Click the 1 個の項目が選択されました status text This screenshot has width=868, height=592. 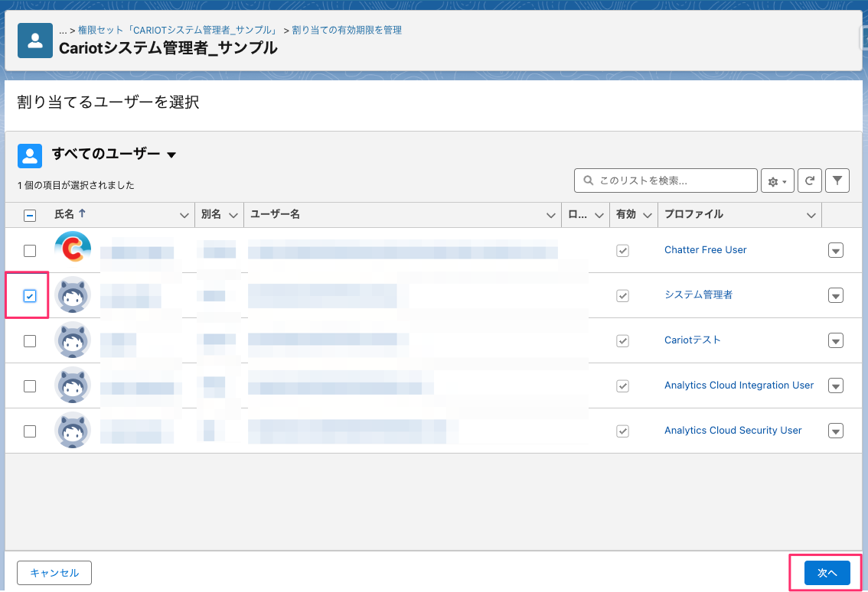coord(76,185)
